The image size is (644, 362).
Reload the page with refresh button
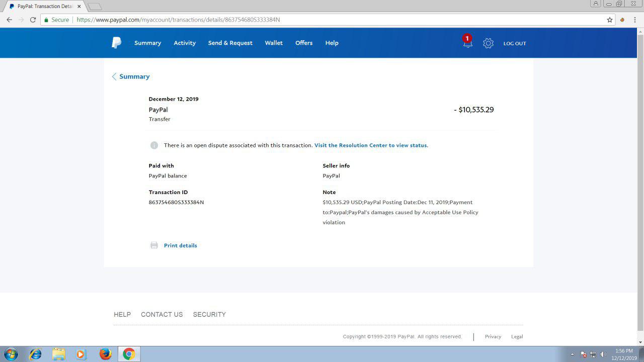(x=33, y=20)
